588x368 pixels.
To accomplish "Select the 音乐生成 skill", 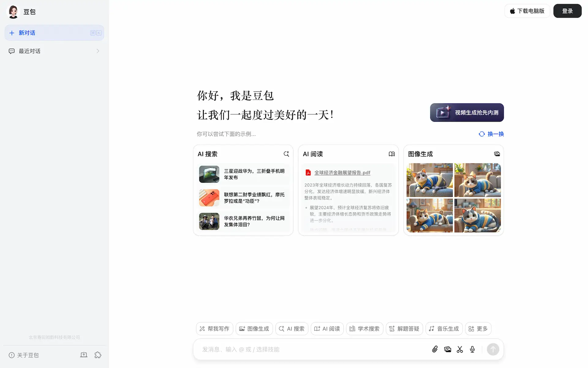I will 444,328.
